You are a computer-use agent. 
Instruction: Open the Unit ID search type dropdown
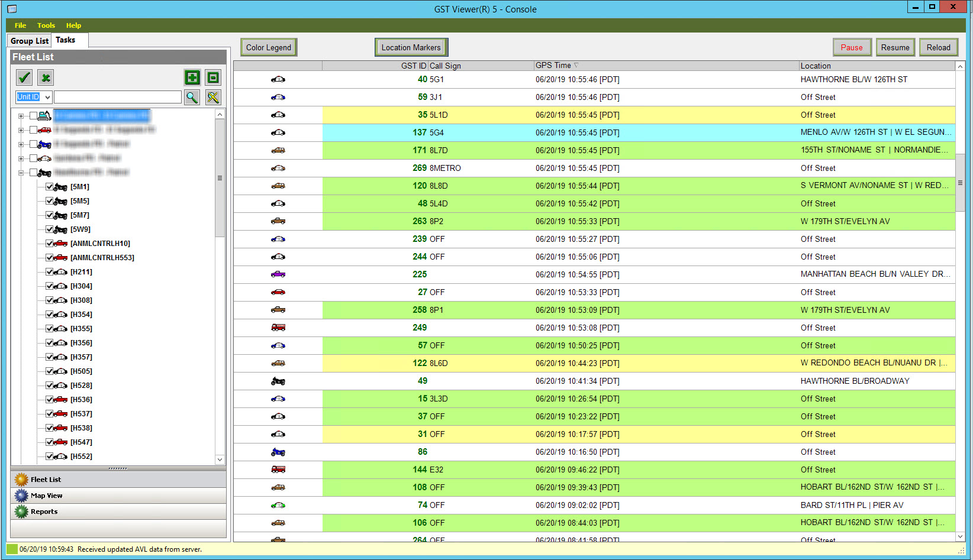tap(47, 97)
